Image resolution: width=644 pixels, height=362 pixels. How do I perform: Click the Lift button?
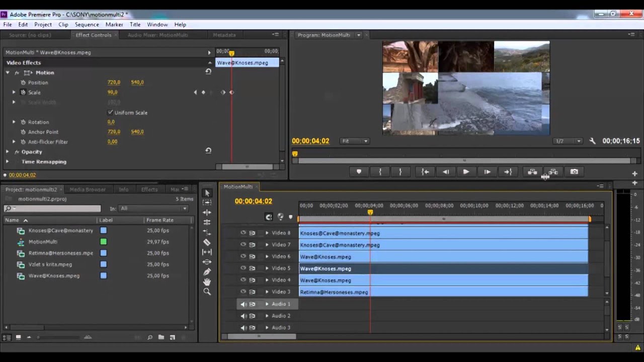click(532, 172)
